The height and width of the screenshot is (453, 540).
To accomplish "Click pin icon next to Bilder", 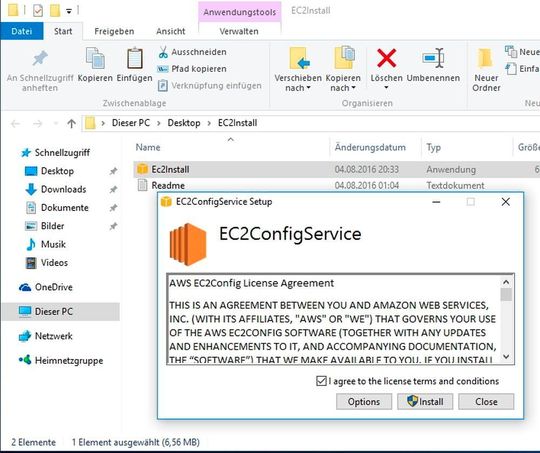I will (113, 226).
